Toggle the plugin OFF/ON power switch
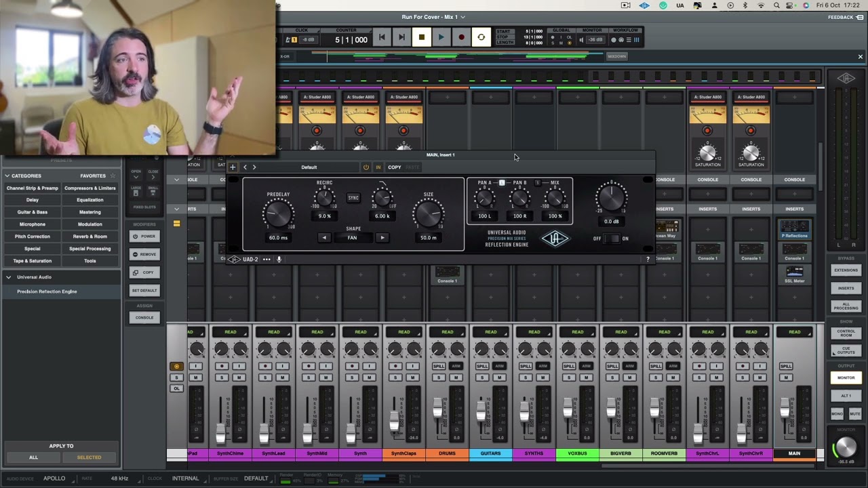 pyautogui.click(x=611, y=239)
